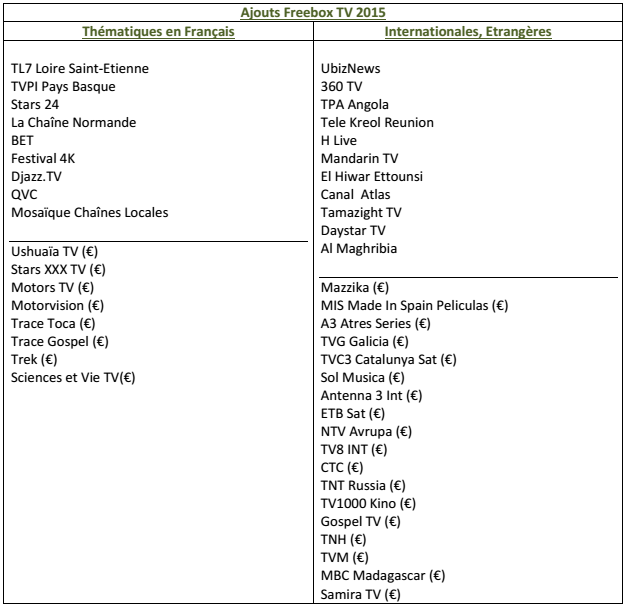The height and width of the screenshot is (606, 627).
Task: Click 'Gospel TV (€)' entry
Action: pos(361,522)
